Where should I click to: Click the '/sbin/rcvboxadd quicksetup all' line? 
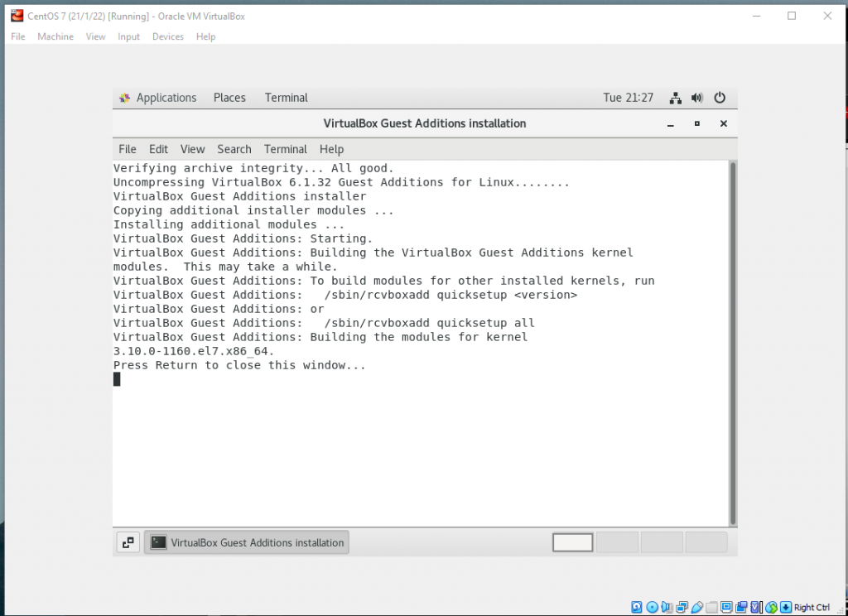(430, 323)
